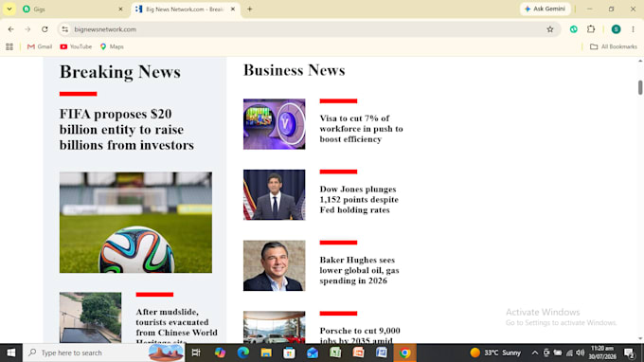Screen dimensions: 644x362
Task: Open the taskbar clock and date
Action: click(x=602, y=353)
